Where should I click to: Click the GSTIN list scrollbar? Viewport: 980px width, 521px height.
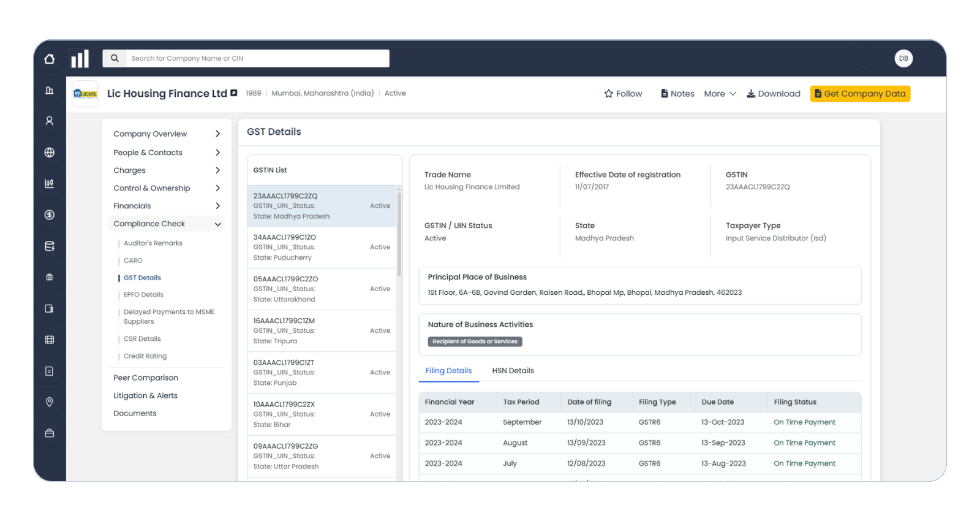[x=399, y=233]
